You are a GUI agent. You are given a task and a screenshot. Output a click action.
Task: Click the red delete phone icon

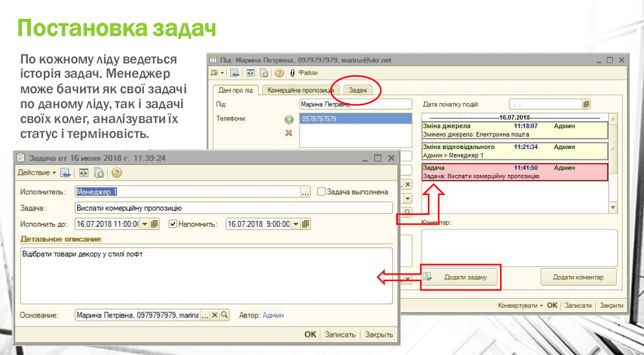[x=289, y=133]
